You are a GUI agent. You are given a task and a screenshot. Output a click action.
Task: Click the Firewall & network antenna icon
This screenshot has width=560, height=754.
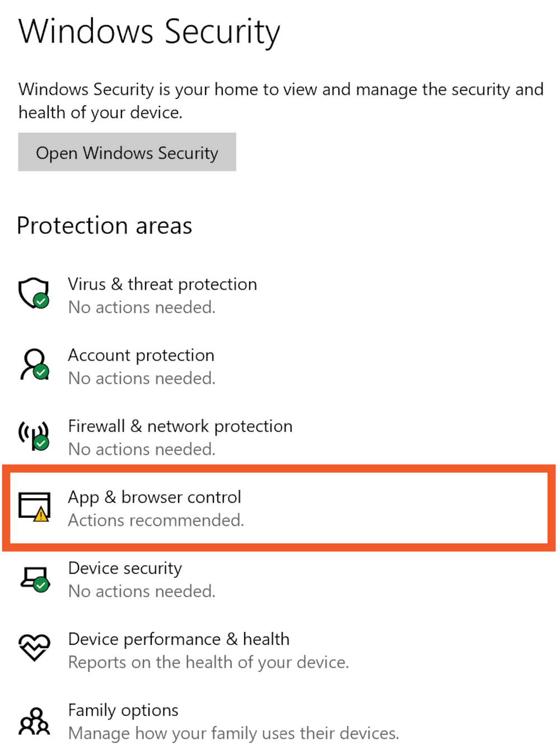[x=34, y=435]
